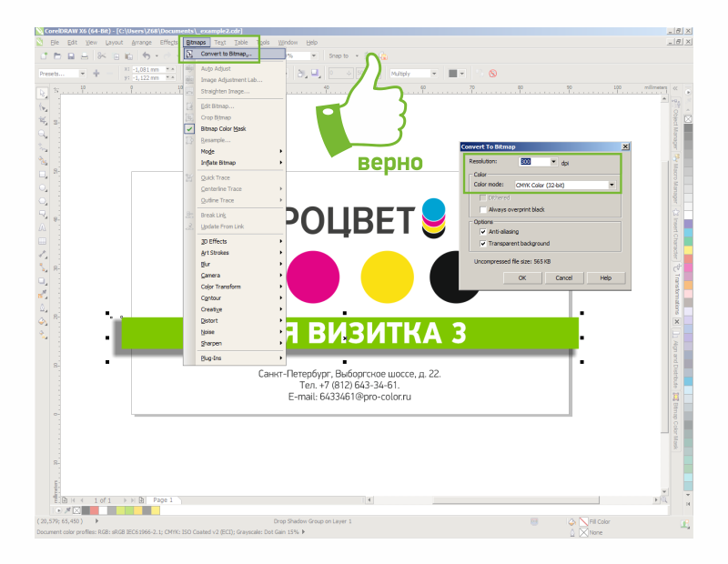Select the Connector tool
This screenshot has width=728, height=564.
43,267
